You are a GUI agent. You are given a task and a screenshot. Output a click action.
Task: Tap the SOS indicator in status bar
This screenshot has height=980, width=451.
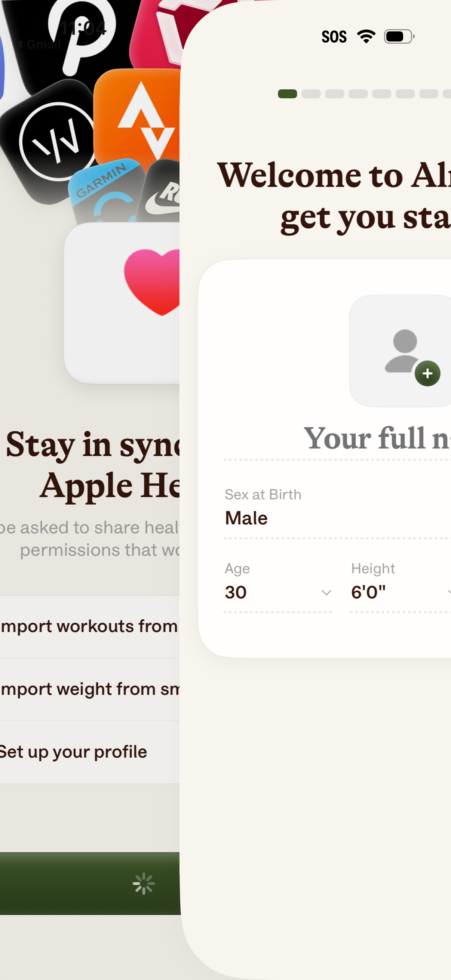(x=334, y=36)
